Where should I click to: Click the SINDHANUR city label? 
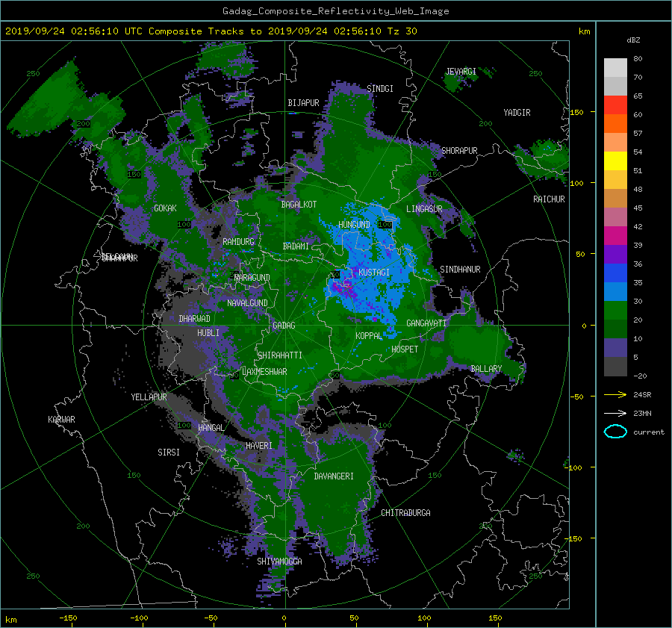pos(460,270)
